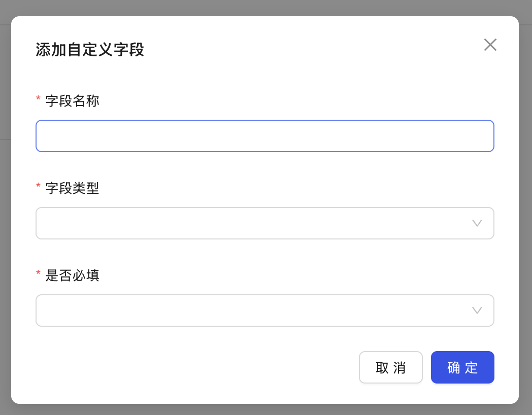The width and height of the screenshot is (532, 415).
Task: Select the 字段类型 combo box
Action: pyautogui.click(x=265, y=223)
